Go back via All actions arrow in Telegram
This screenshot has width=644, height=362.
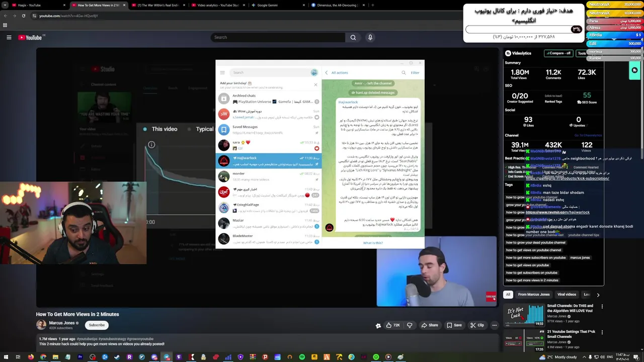pyautogui.click(x=327, y=72)
